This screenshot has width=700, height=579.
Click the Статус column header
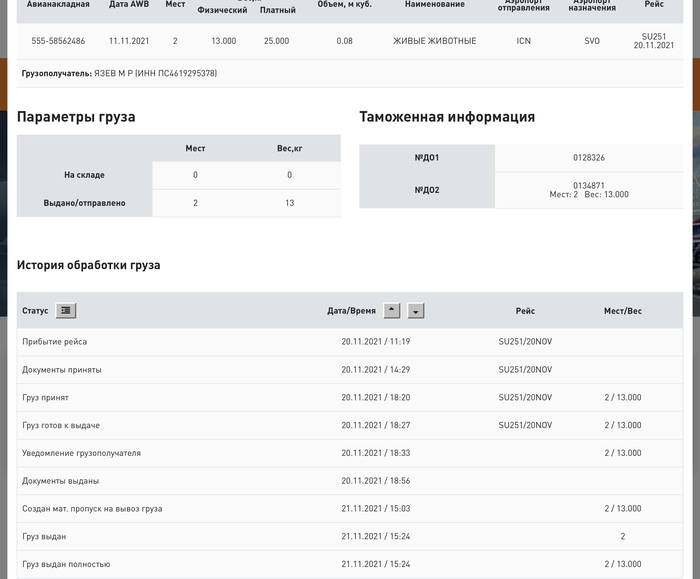click(35, 311)
